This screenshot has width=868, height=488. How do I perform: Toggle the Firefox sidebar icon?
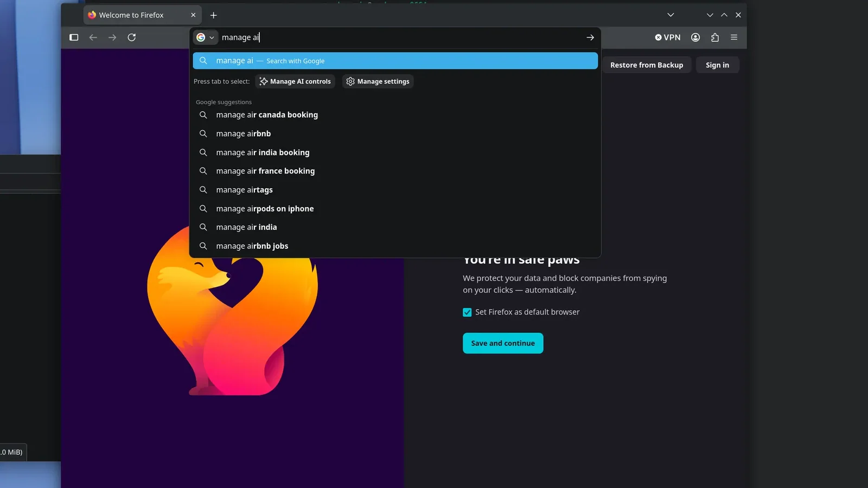pyautogui.click(x=74, y=37)
